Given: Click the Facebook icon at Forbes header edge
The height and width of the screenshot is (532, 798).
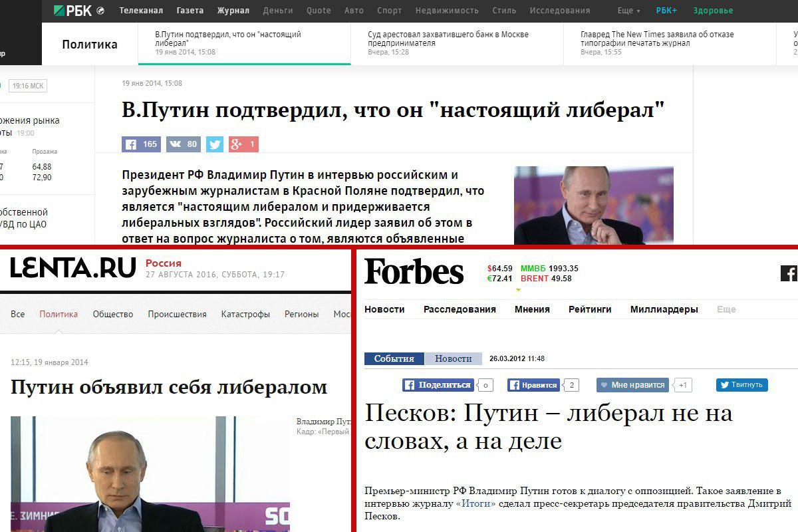Looking at the screenshot, I should click(x=789, y=273).
